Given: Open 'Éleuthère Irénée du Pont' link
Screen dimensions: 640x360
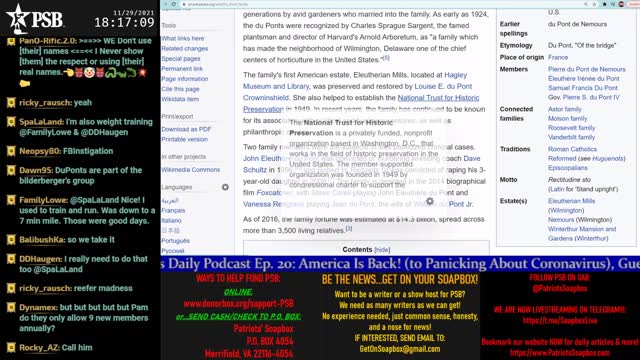Looking at the screenshot, I should point(584,78).
